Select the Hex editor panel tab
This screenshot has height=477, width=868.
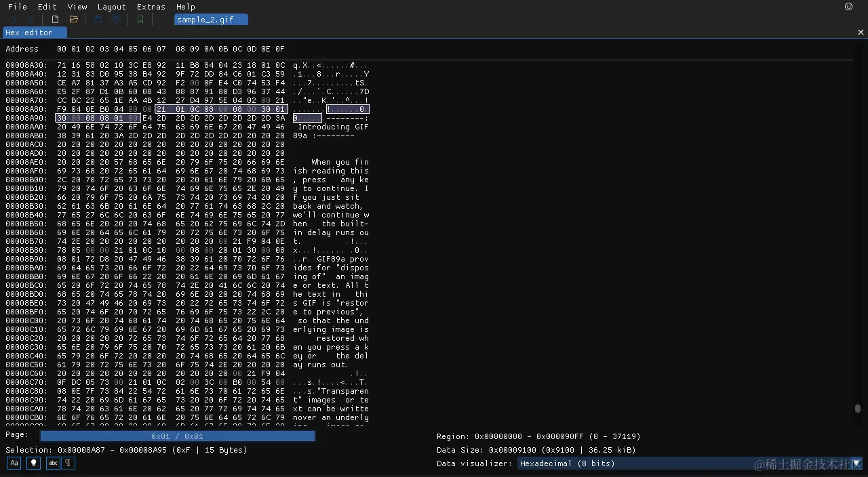tap(35, 33)
